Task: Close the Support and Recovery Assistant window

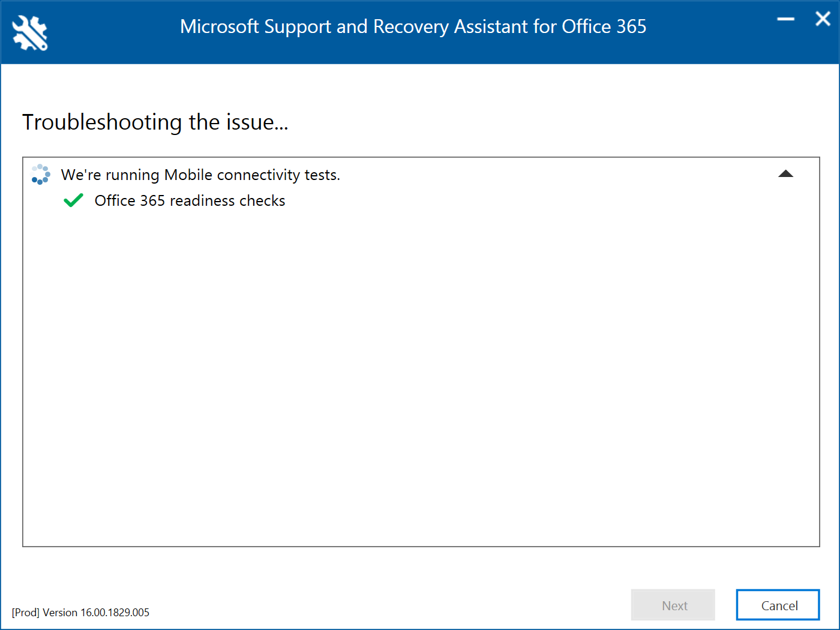Action: (823, 19)
